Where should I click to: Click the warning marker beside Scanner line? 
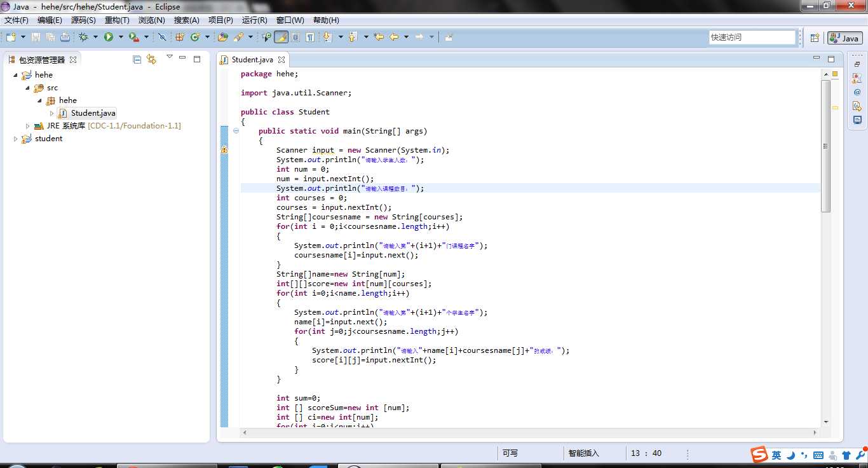(x=224, y=150)
